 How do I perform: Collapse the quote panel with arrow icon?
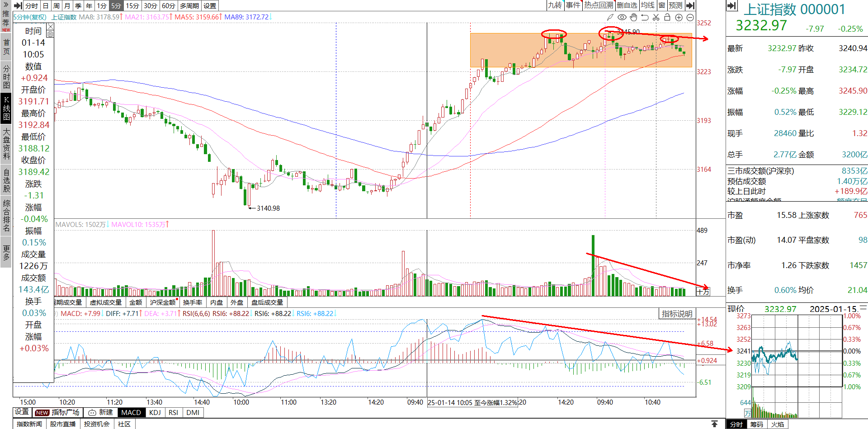pos(732,5)
